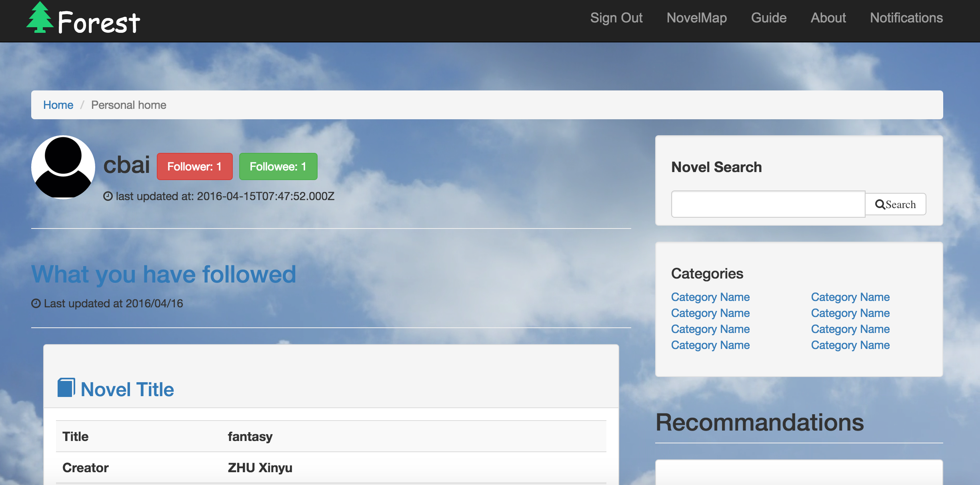Go to the About page
This screenshot has width=980, height=485.
coord(828,18)
